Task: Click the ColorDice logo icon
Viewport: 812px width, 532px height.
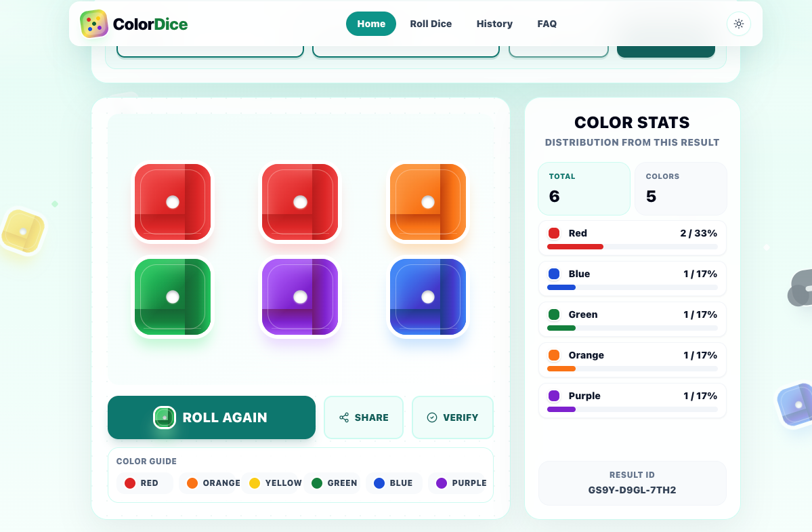Action: click(93, 24)
